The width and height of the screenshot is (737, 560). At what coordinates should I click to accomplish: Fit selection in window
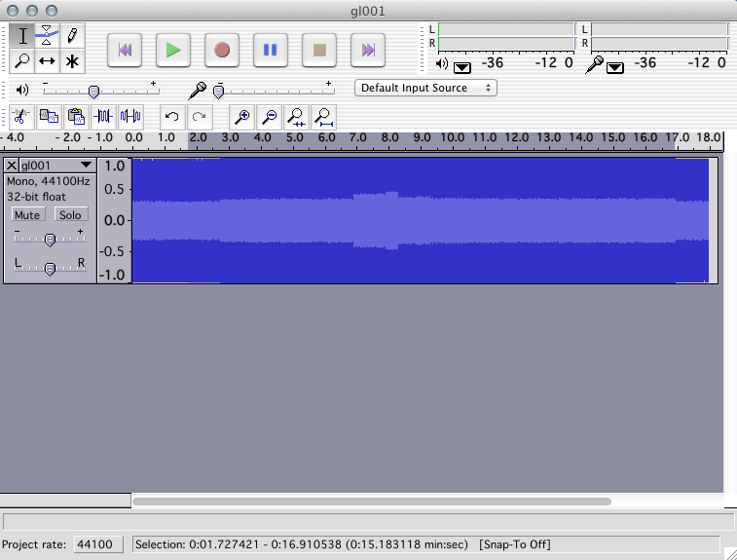(297, 117)
